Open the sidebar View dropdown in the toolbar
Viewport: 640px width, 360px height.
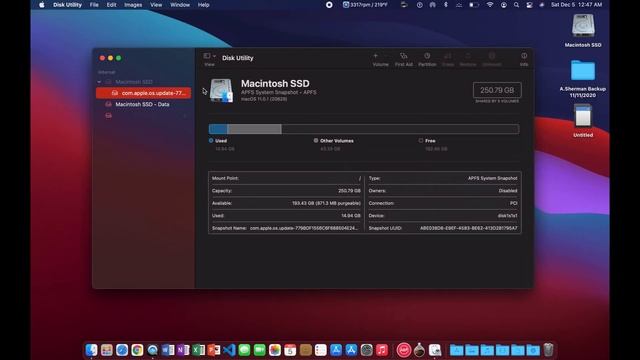(x=210, y=56)
